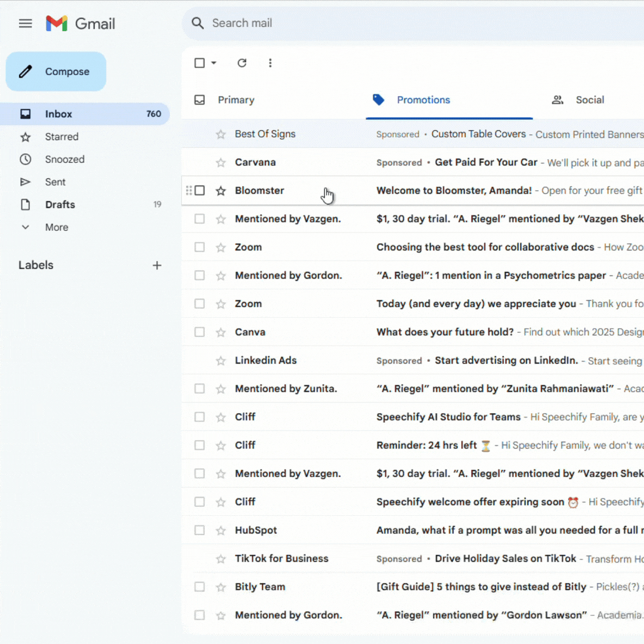Image resolution: width=644 pixels, height=644 pixels.
Task: Click the Sent arrow icon
Action: tap(26, 182)
